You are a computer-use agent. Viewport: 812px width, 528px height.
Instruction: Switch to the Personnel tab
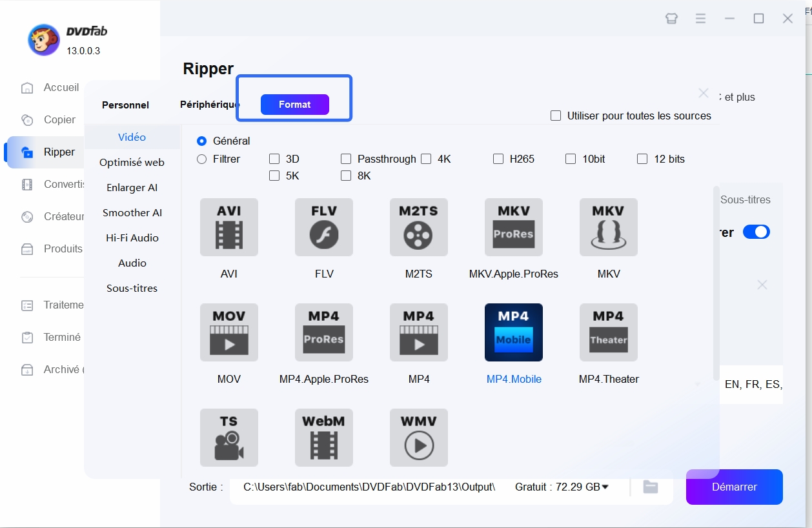point(125,105)
